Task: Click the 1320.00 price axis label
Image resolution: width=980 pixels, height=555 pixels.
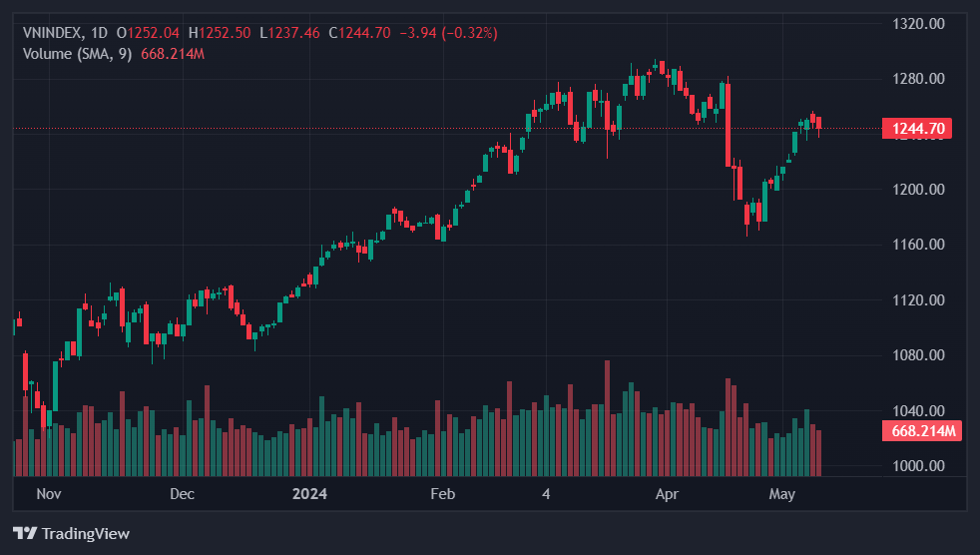Action: pyautogui.click(x=918, y=24)
